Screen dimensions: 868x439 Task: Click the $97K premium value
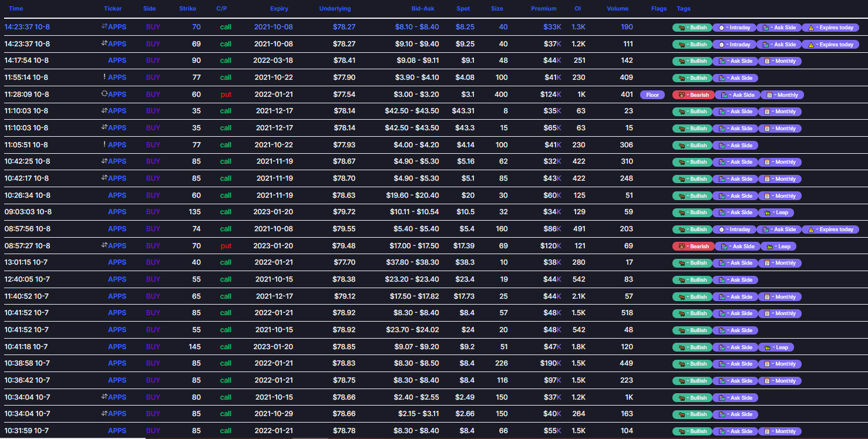click(551, 380)
